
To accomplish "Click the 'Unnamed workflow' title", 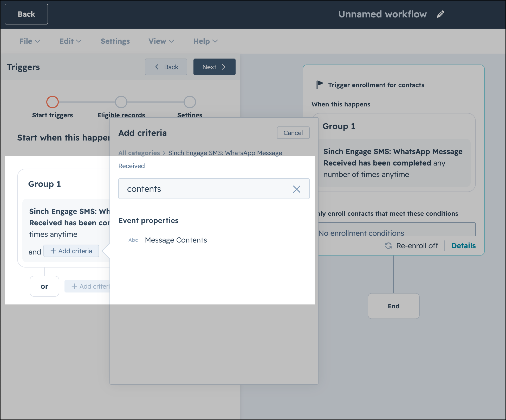I will tap(382, 14).
